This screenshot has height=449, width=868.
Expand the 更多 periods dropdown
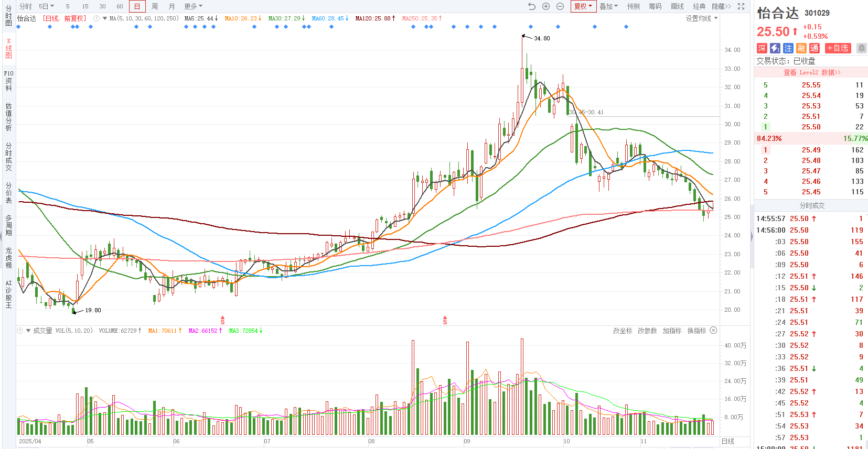(193, 6)
